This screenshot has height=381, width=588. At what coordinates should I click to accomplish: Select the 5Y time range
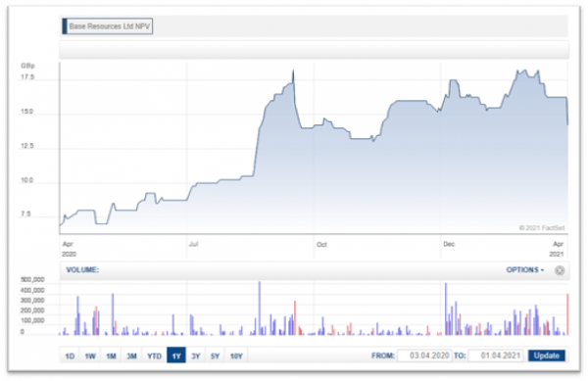(x=215, y=356)
